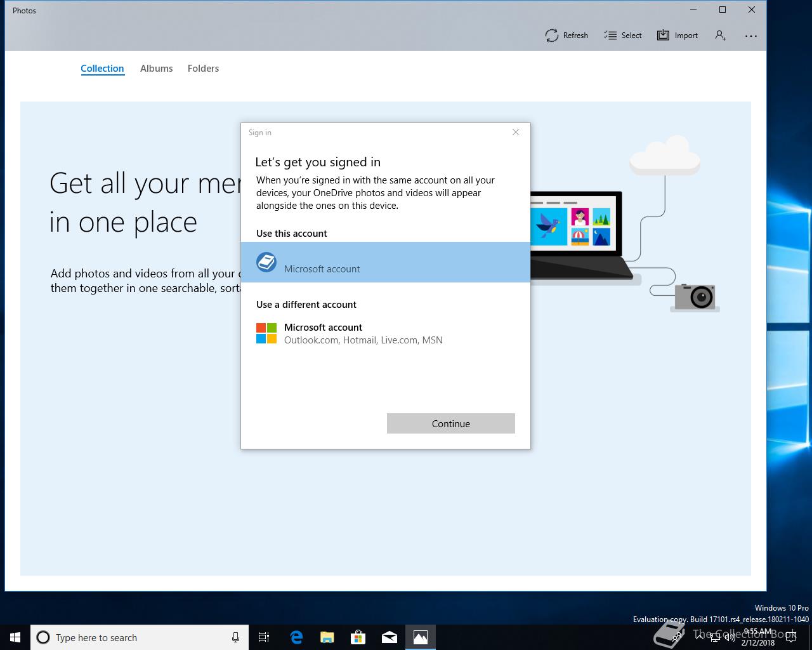This screenshot has height=650, width=812.
Task: Click the Continue button
Action: (x=451, y=423)
